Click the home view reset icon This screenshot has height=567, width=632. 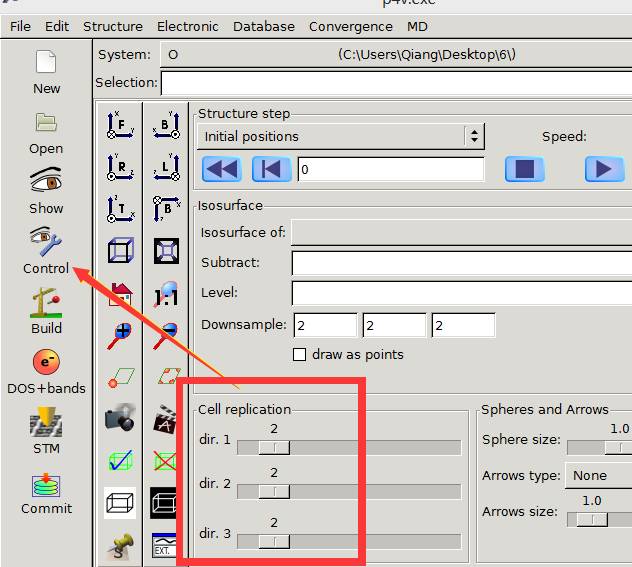tap(120, 293)
